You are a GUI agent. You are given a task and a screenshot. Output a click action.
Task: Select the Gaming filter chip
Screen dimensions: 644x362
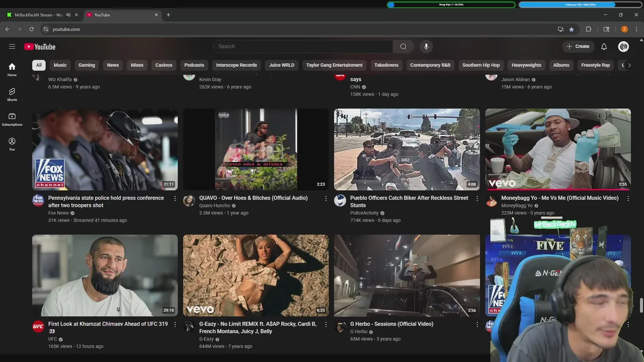coord(87,65)
